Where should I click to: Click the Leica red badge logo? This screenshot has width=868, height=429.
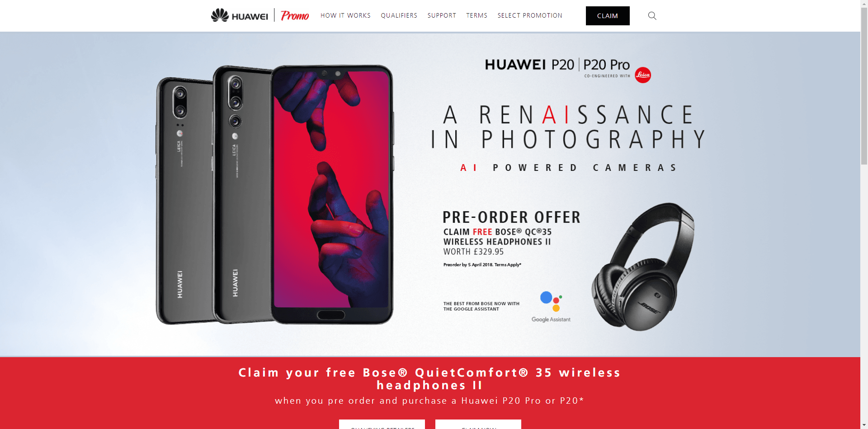coord(643,75)
